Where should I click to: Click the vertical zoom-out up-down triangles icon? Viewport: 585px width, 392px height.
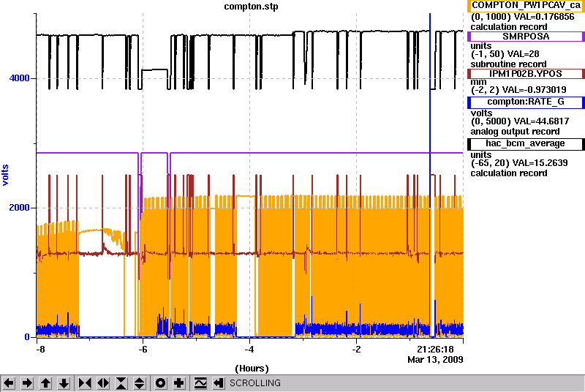pos(139,383)
